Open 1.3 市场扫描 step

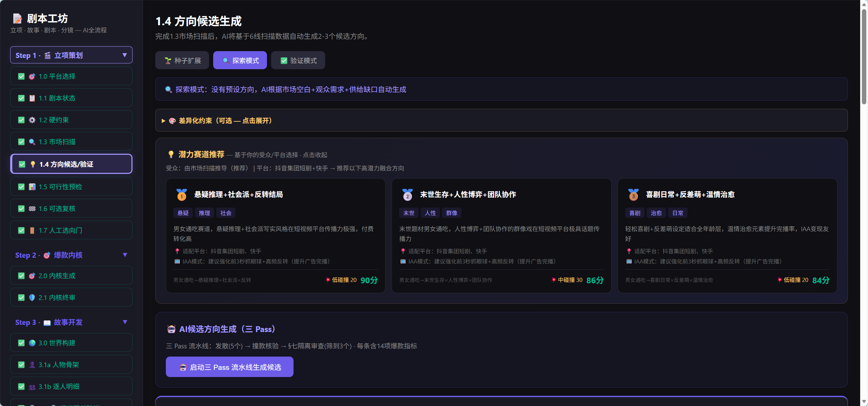[x=71, y=142]
